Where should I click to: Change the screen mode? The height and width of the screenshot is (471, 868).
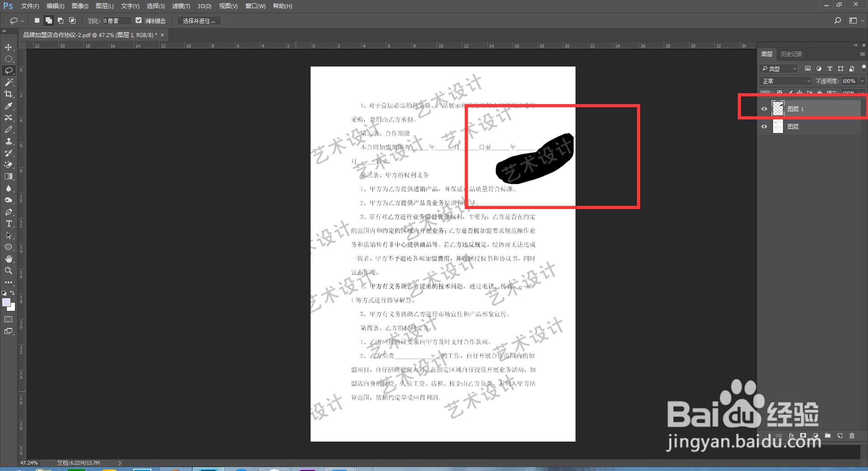point(9,331)
